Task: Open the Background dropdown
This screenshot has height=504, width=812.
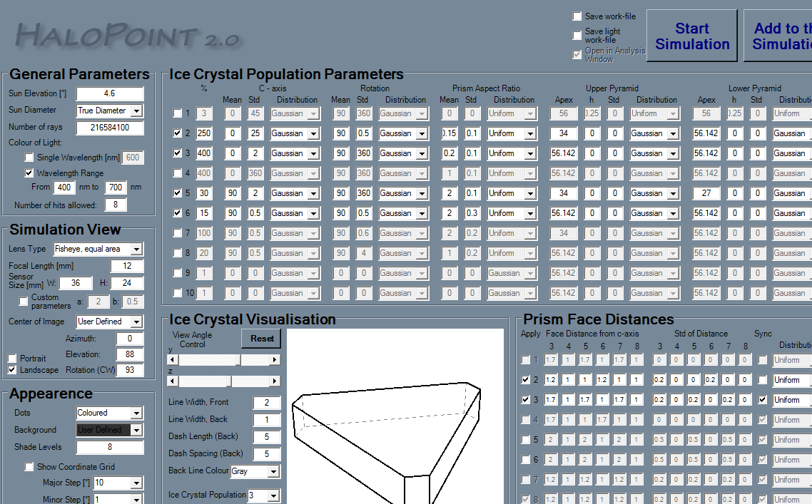Action: (x=136, y=430)
